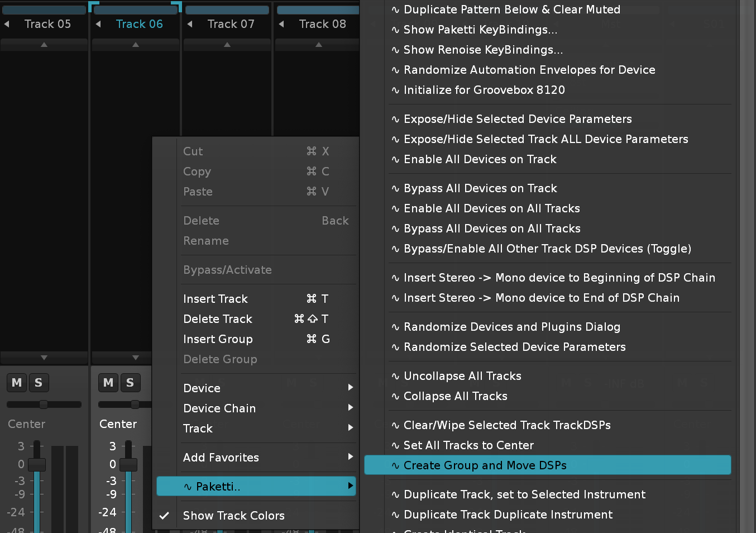Click the Track 06 name label
This screenshot has height=533, width=756.
[x=139, y=24]
